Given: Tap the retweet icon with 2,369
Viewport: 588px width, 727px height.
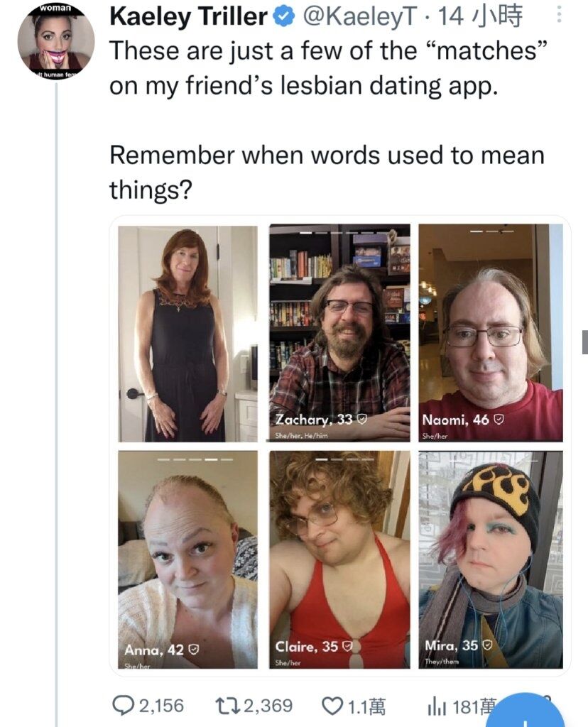Looking at the screenshot, I should (228, 706).
